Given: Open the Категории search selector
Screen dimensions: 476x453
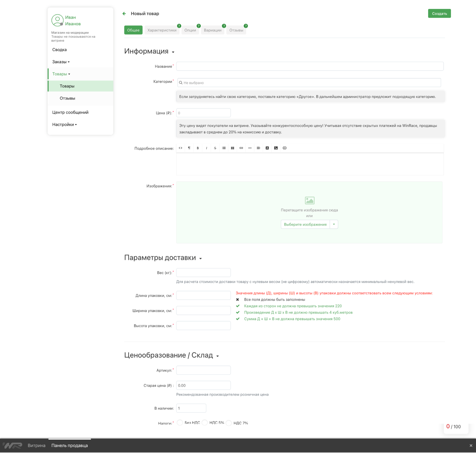Looking at the screenshot, I should coord(309,83).
